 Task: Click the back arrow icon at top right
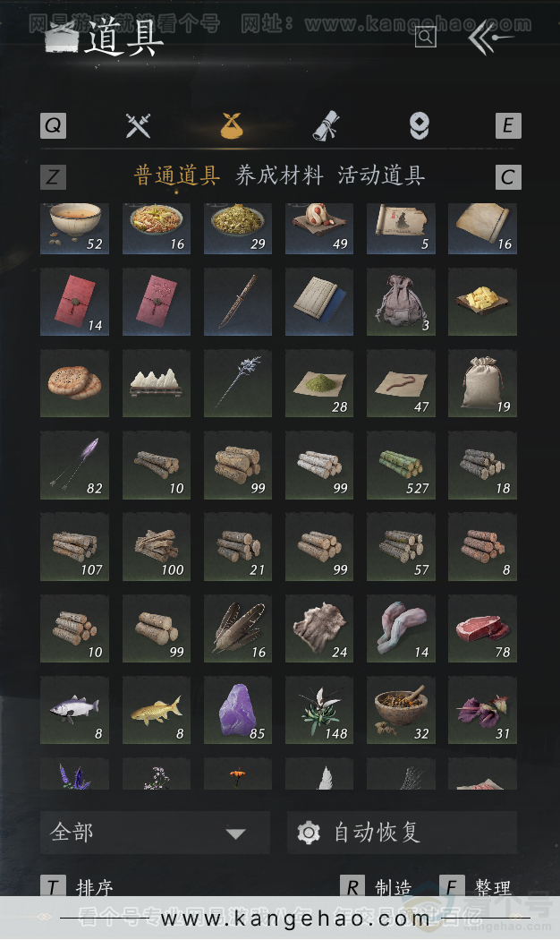490,38
